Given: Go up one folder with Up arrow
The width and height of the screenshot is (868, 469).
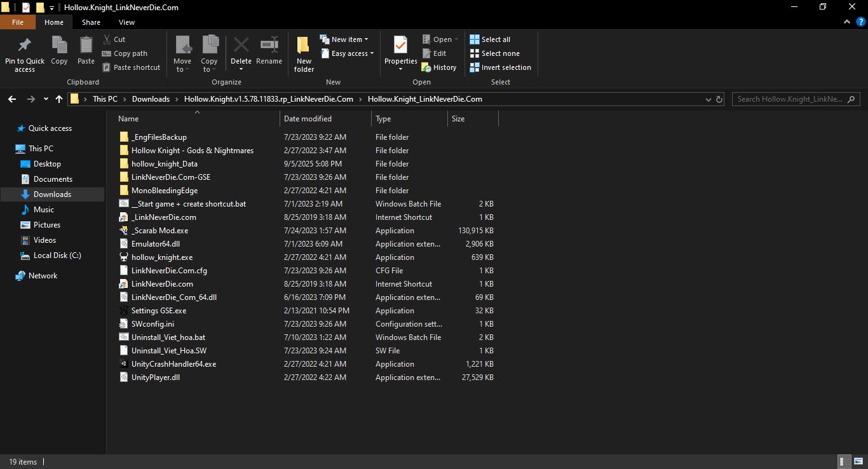Looking at the screenshot, I should 59,99.
